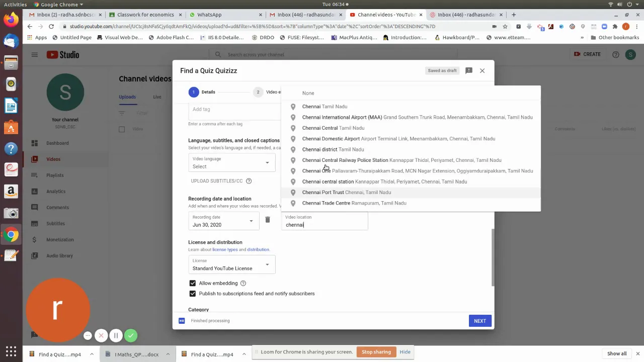Choose Chennai Central Railway Police Station suggestion
The image size is (644, 362).
point(411,160)
